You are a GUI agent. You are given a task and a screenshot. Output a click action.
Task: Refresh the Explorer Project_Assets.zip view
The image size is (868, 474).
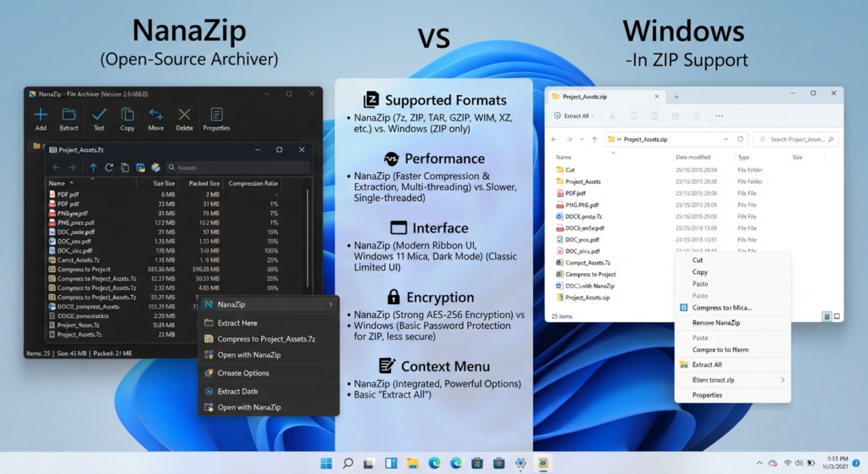click(740, 140)
